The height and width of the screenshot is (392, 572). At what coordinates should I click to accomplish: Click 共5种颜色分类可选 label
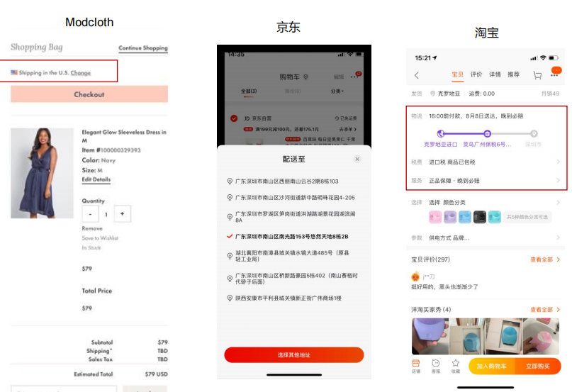527,217
